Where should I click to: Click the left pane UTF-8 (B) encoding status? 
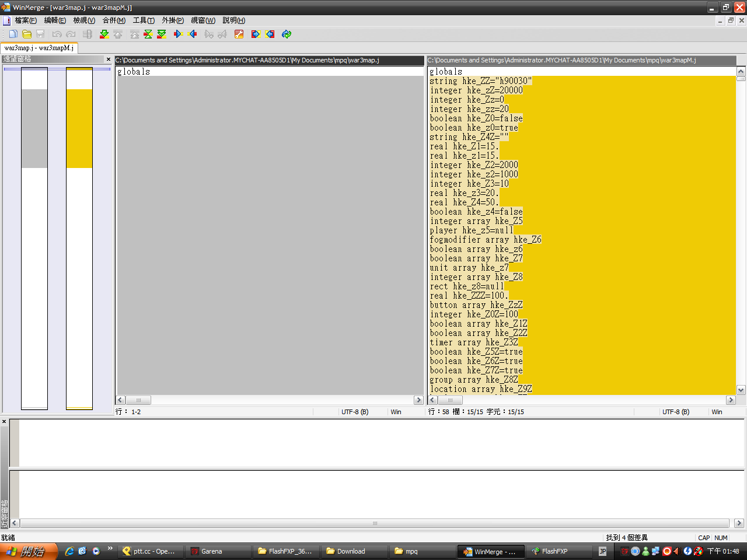(355, 412)
